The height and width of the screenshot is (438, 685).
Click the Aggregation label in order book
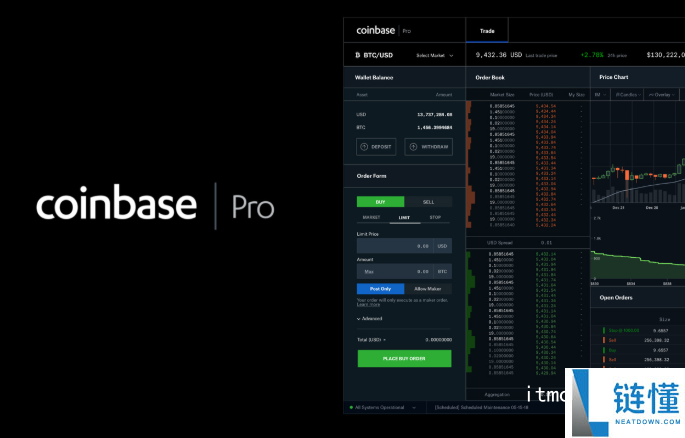pyautogui.click(x=497, y=394)
